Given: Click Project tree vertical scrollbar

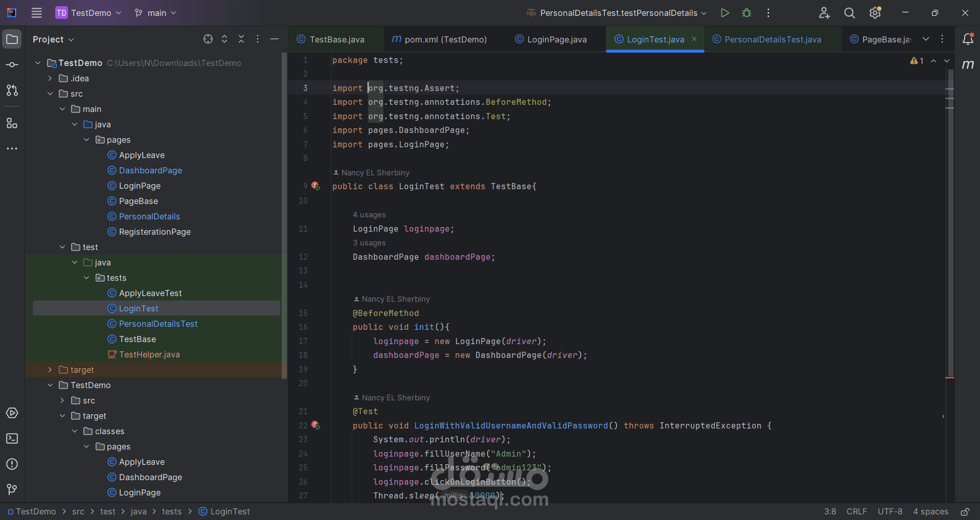Looking at the screenshot, I should pyautogui.click(x=284, y=215).
